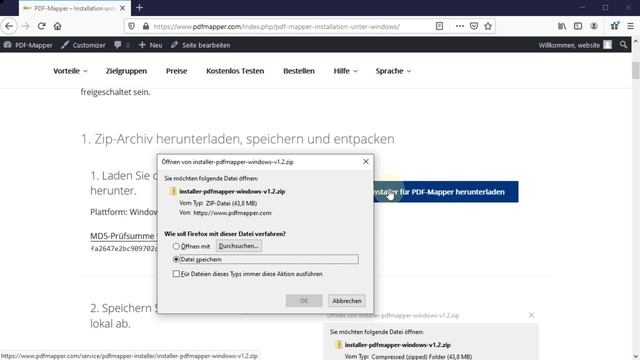Toggle reader view icon in address bar

tap(439, 26)
